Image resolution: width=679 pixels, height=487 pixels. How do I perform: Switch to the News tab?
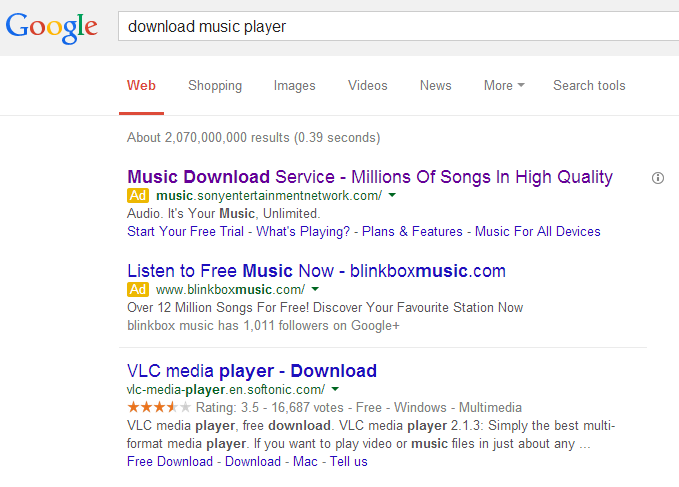point(436,85)
